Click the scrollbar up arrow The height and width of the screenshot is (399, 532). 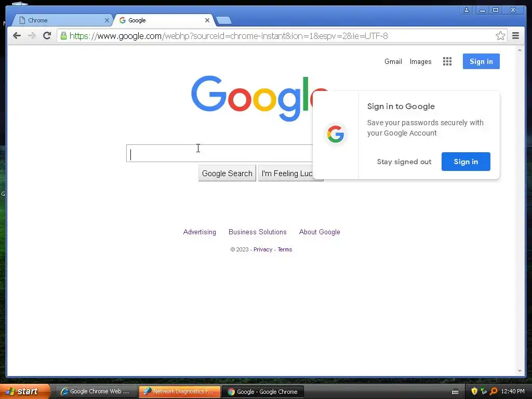(520, 50)
